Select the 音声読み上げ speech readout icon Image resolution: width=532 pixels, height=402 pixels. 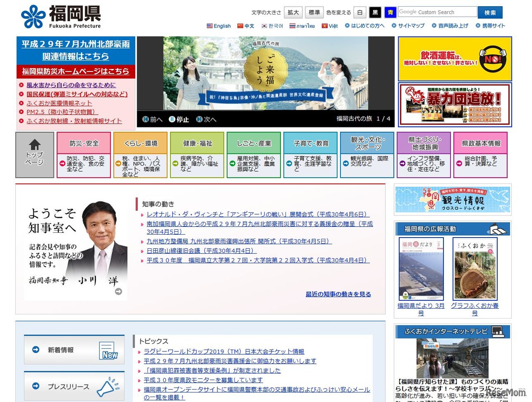pos(434,26)
